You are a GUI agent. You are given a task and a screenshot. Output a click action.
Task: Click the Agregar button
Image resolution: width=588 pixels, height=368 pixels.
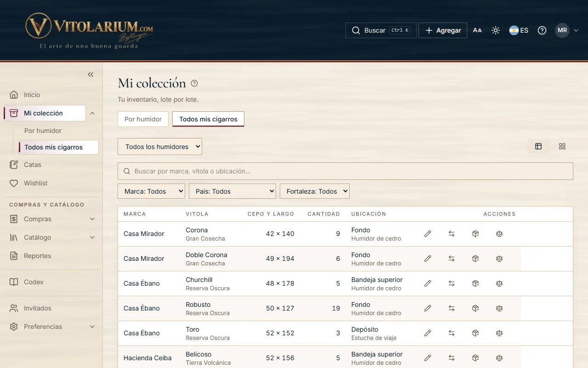click(443, 30)
